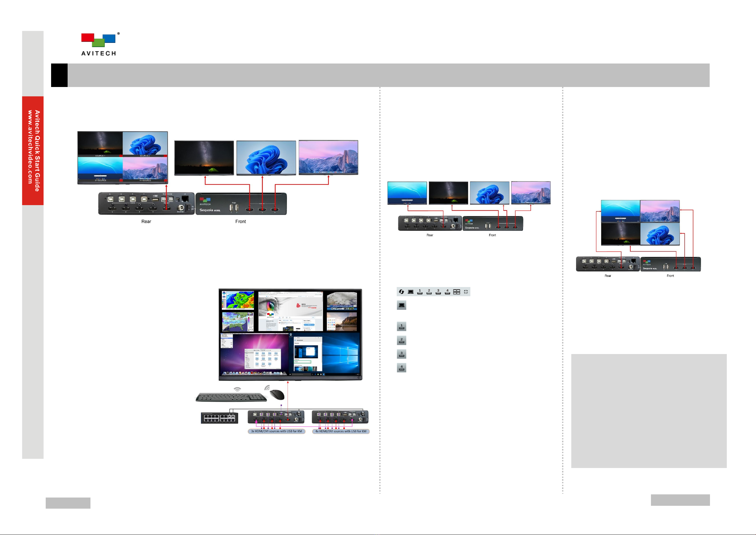This screenshot has width=756, height=535.
Task: Click output 4 icon in horizontal toolbar strip
Action: coord(448,291)
